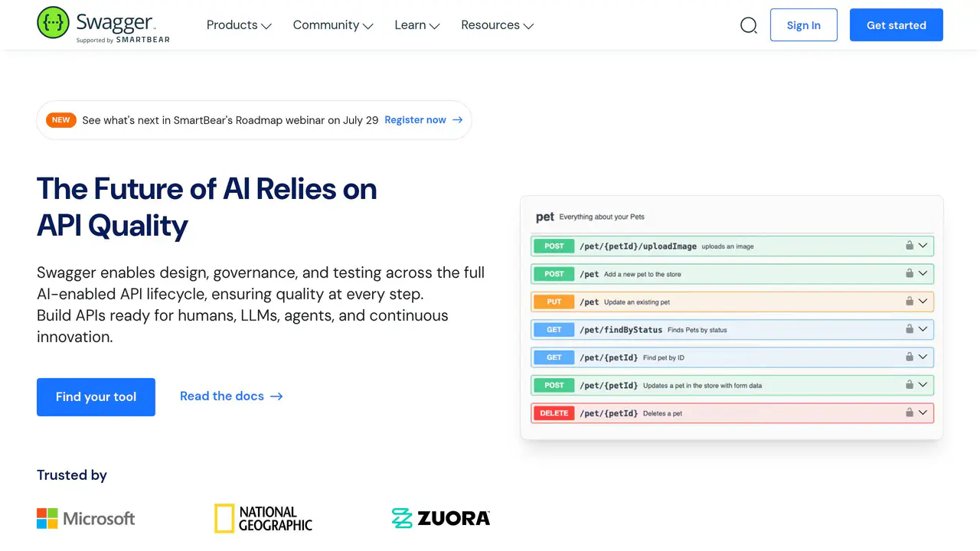
Task: Click the GET badge on findByStatus row
Action: 554,330
